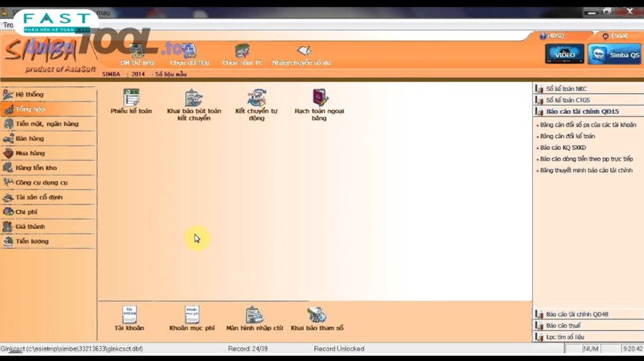Open Bảng cân đối kế toán report

[567, 137]
